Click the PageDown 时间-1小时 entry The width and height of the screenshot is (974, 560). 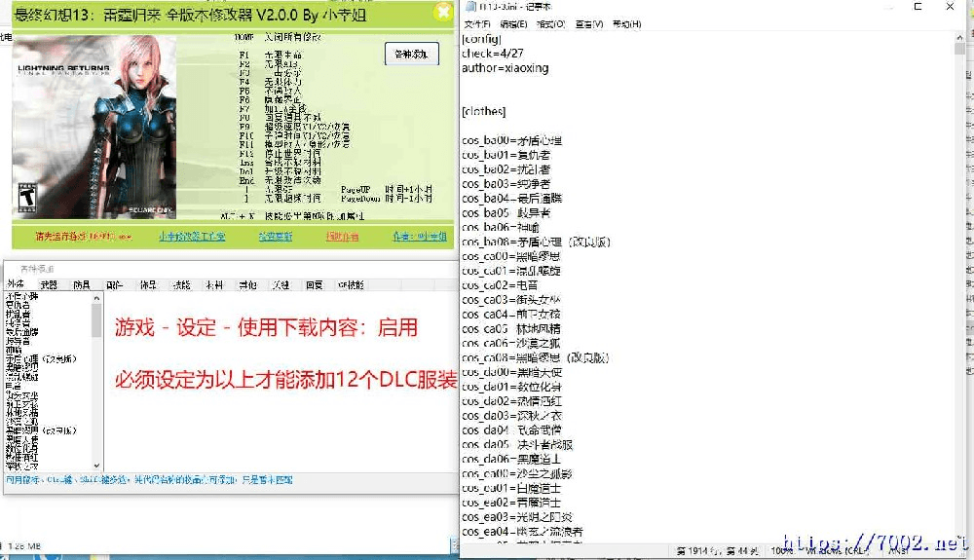coord(387,199)
